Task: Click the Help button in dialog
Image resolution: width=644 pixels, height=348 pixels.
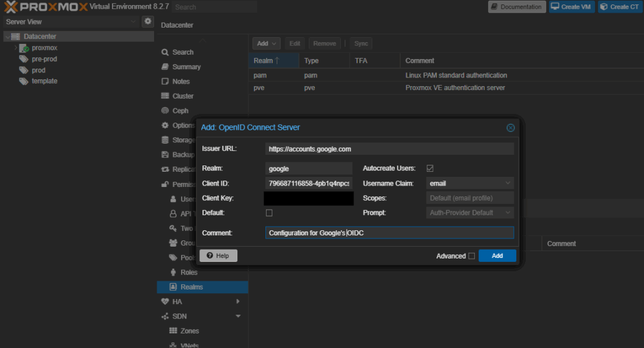Action: pyautogui.click(x=218, y=255)
